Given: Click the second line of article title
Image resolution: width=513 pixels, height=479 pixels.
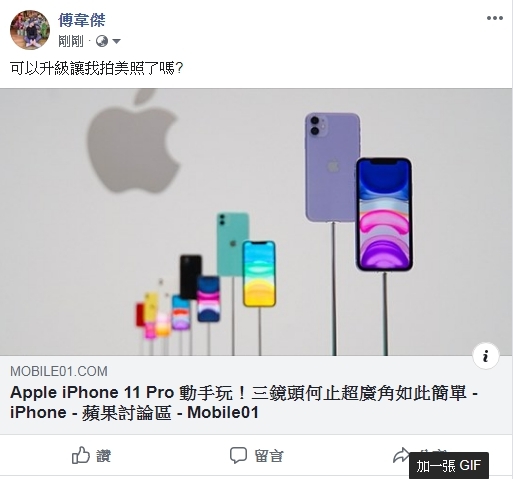Looking at the screenshot, I should pyautogui.click(x=134, y=413).
